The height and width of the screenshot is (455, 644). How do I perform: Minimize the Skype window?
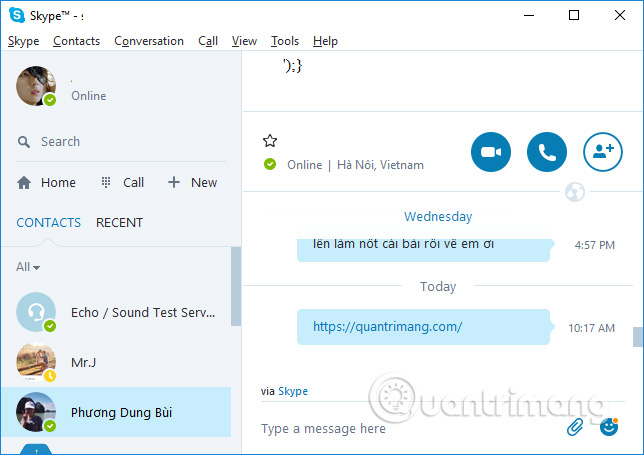[x=529, y=15]
